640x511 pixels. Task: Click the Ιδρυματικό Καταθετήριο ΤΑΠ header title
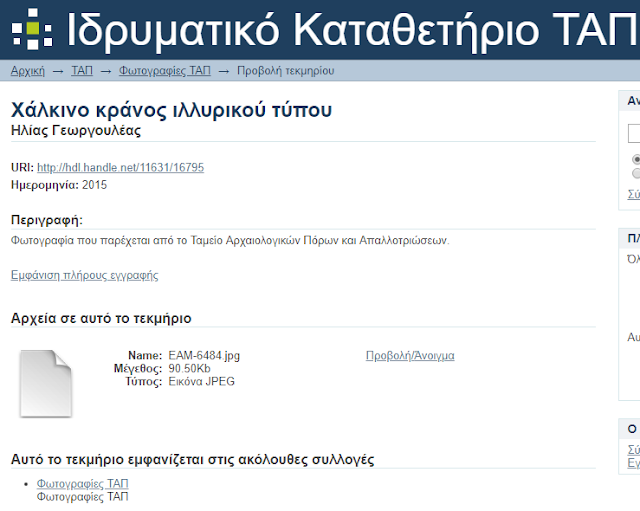click(x=352, y=30)
